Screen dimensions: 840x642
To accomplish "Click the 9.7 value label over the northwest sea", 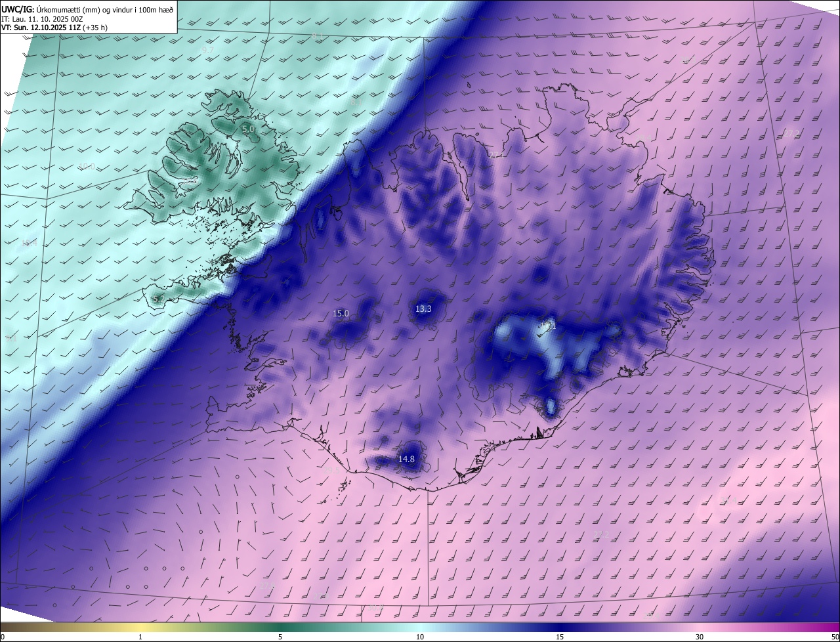I will [208, 50].
